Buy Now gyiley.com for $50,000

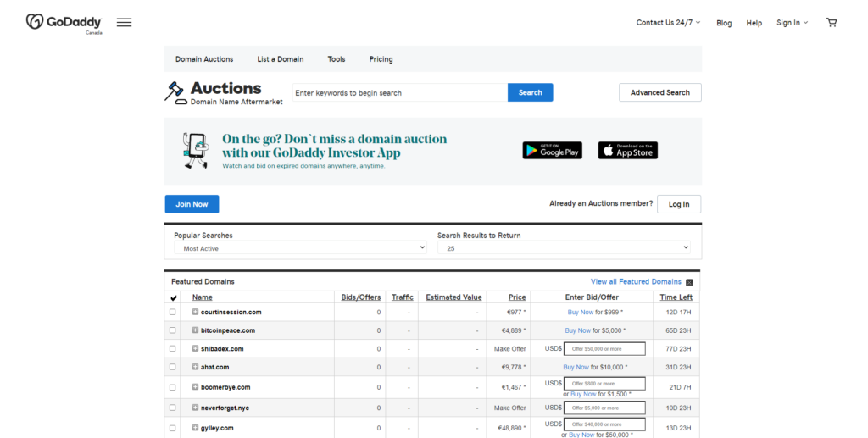[581, 435]
